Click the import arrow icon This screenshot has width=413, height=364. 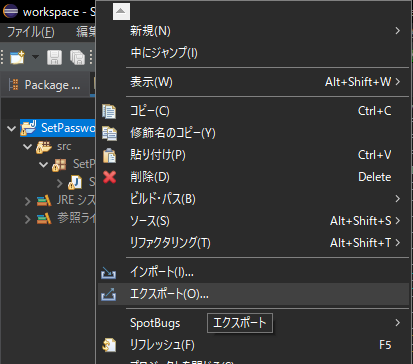(109, 273)
